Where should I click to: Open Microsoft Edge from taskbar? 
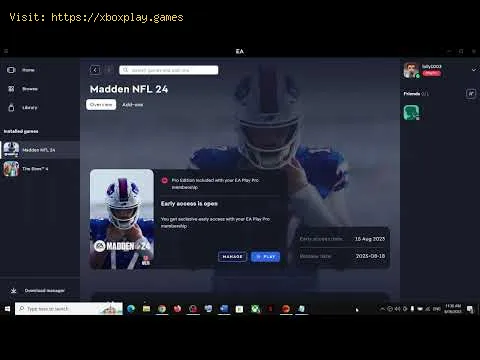click(x=131, y=309)
